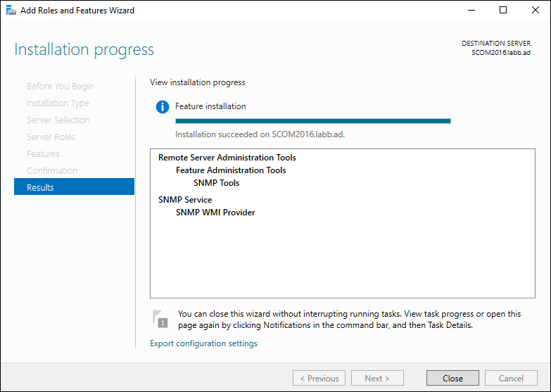Click the DESTINATION SERVER label
551x392 pixels.
pyautogui.click(x=496, y=43)
